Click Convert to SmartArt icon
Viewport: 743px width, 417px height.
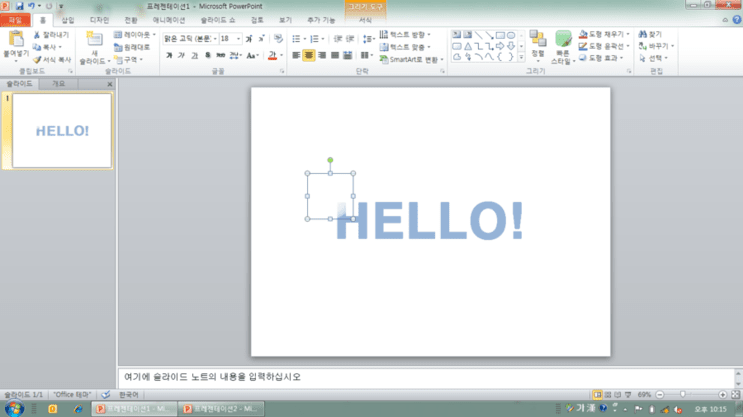[384, 59]
